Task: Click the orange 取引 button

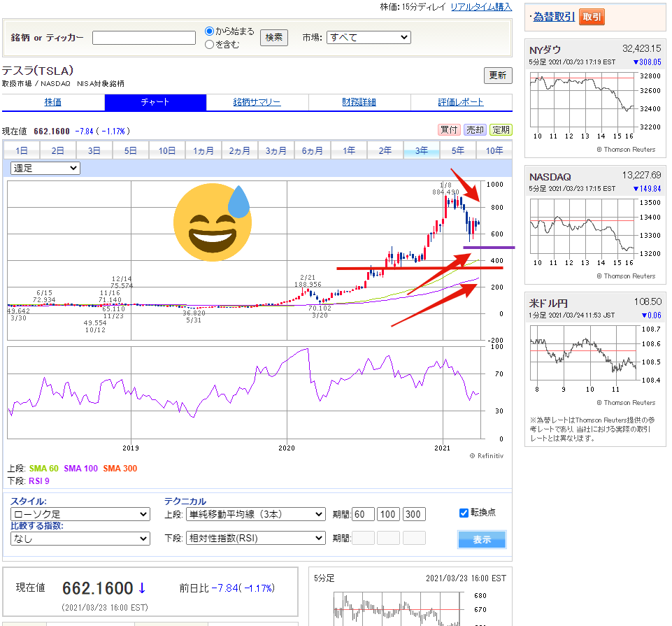Action: coord(592,17)
